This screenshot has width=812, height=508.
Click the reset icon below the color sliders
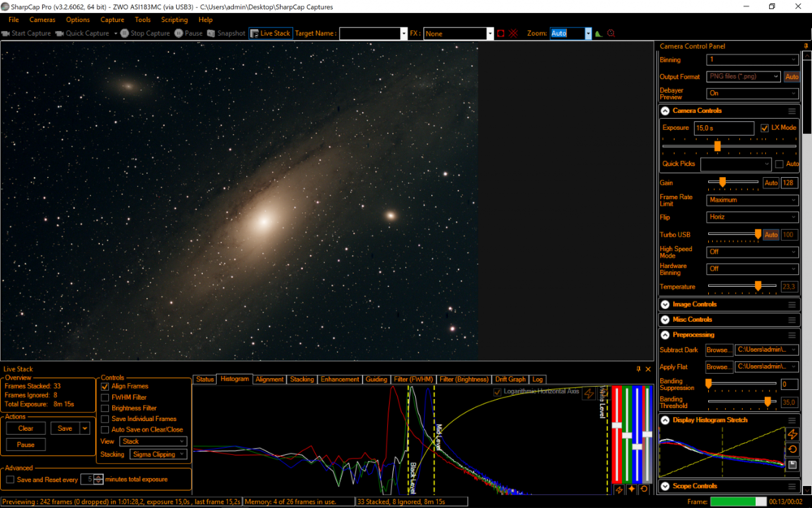(644, 489)
